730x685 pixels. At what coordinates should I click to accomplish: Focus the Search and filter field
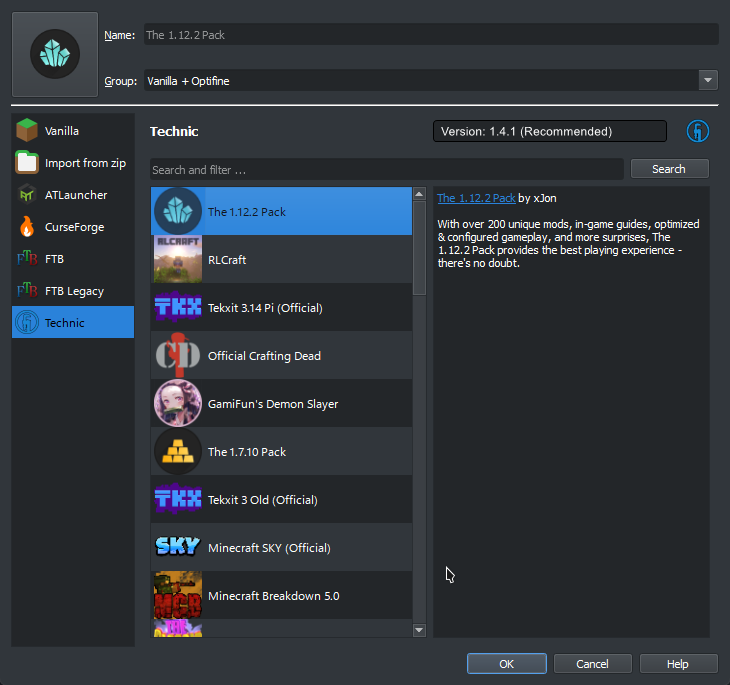pos(387,169)
